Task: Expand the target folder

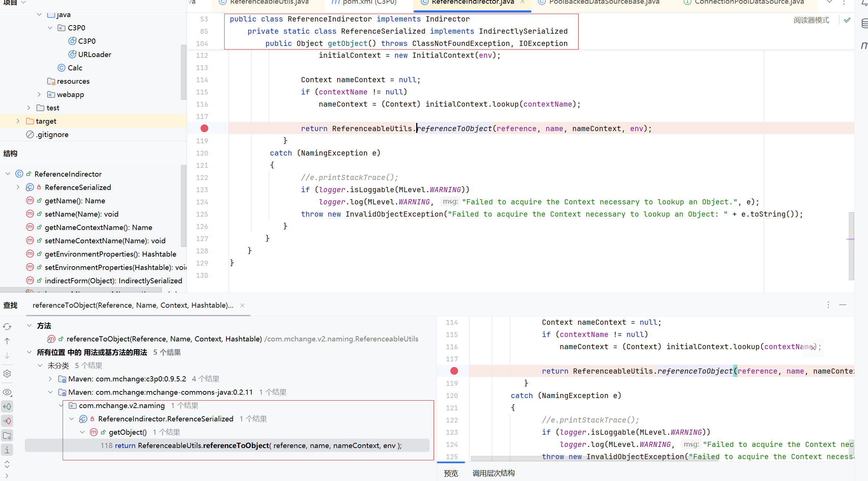Action: point(18,121)
